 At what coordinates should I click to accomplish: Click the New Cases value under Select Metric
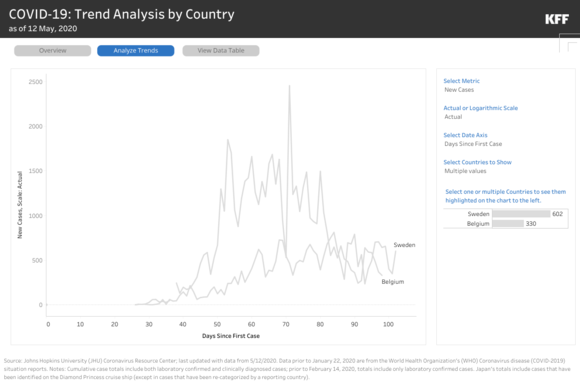pyautogui.click(x=459, y=90)
